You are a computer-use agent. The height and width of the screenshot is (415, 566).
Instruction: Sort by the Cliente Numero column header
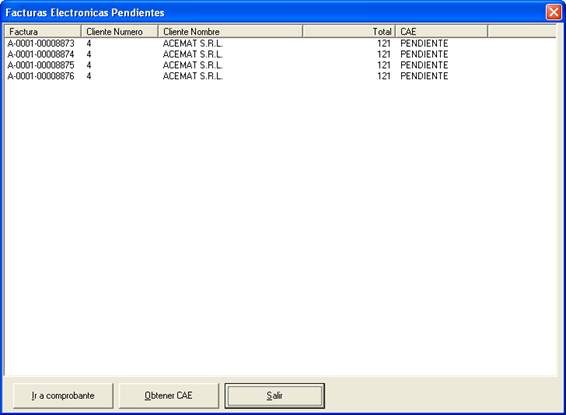[119, 32]
